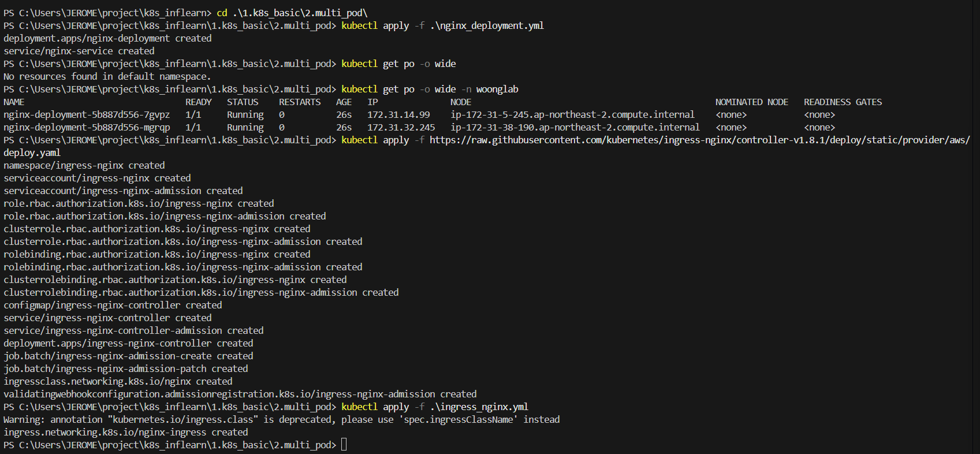Click the 'ingressclass.networking.k8s.io/nginx created' line
This screenshot has height=454, width=980.
118,382
